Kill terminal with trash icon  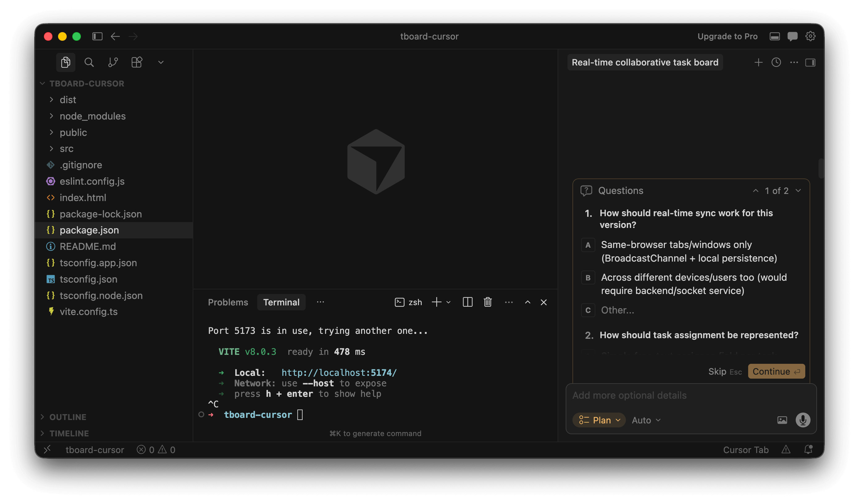click(x=488, y=302)
